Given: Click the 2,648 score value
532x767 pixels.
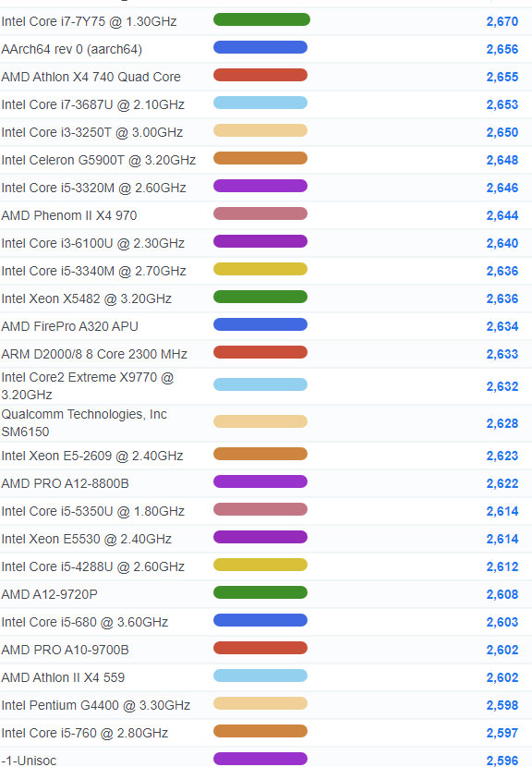Looking at the screenshot, I should click(x=502, y=160).
